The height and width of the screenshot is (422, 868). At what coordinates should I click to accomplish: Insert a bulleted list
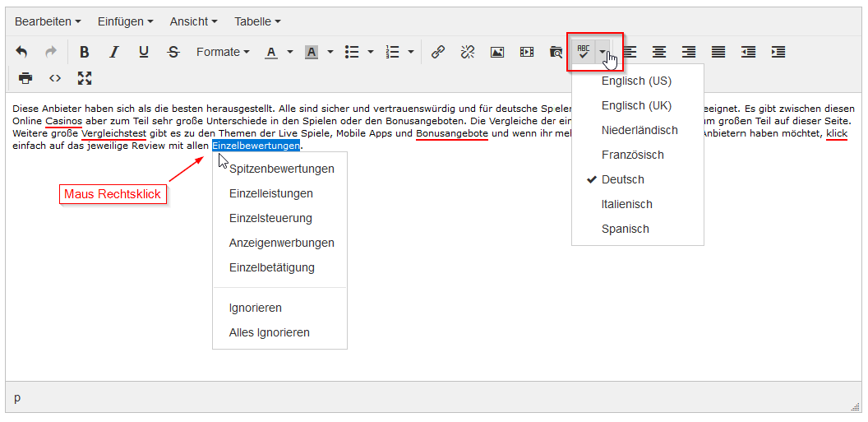point(352,52)
